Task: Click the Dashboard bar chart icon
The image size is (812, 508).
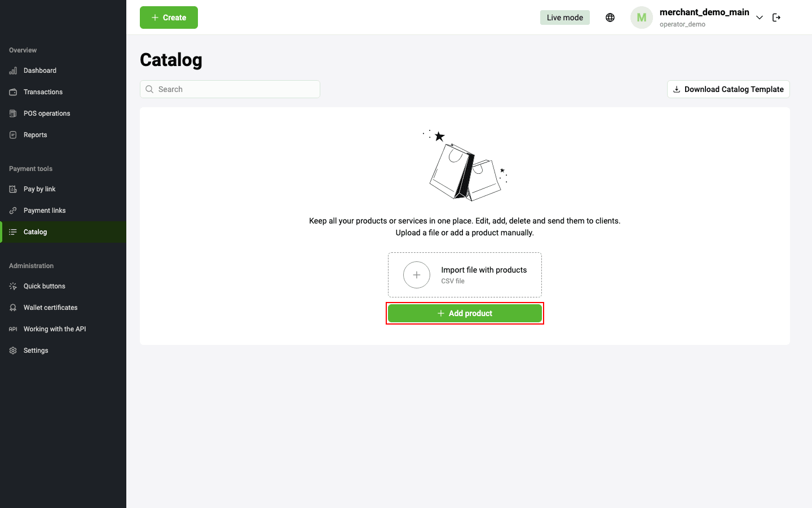Action: pos(13,71)
